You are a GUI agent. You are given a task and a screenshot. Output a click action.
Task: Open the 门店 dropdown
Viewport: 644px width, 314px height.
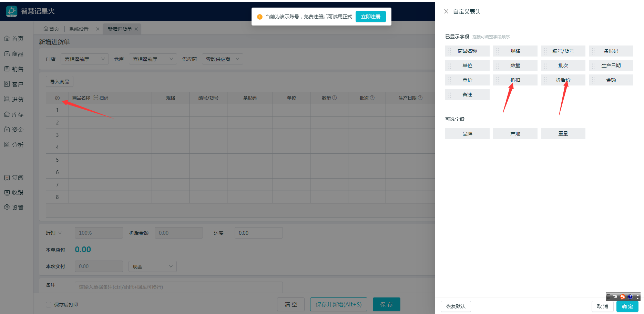coord(84,59)
